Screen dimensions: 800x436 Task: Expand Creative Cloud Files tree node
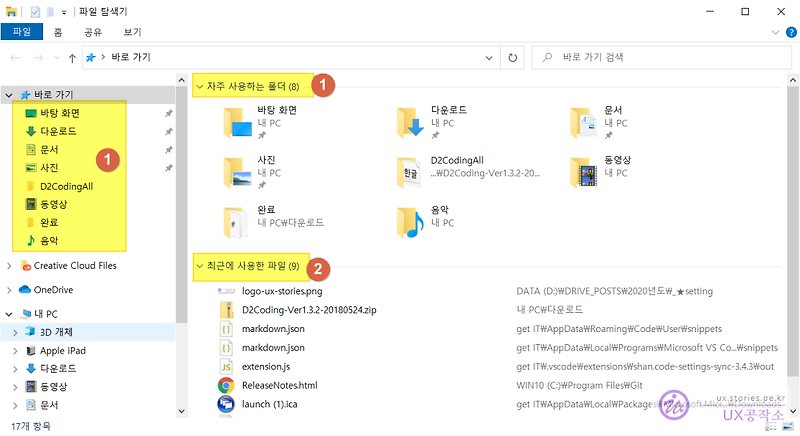pos(9,266)
